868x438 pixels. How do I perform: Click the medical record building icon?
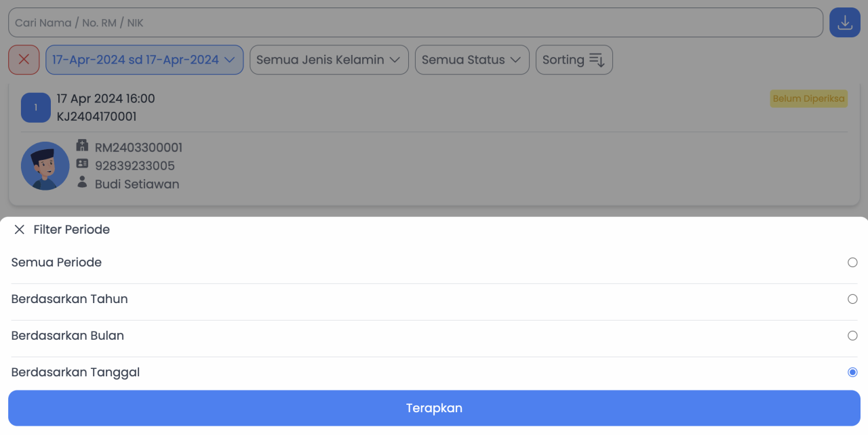point(82,146)
